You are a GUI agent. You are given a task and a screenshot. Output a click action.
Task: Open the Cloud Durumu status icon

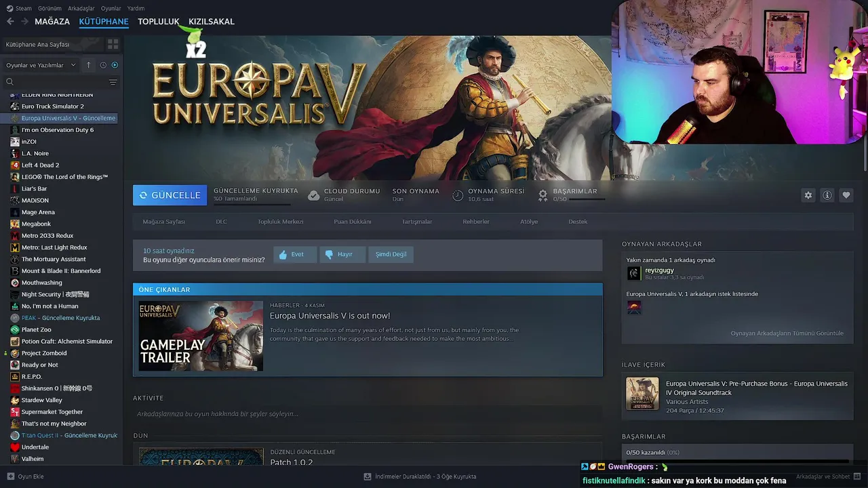[x=313, y=195]
